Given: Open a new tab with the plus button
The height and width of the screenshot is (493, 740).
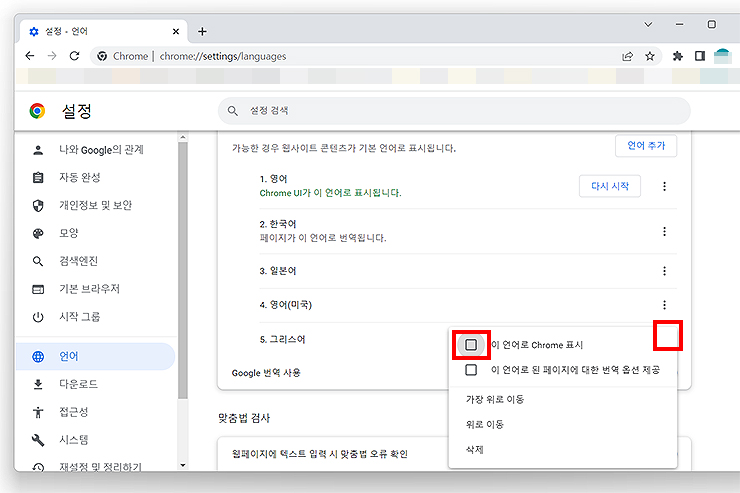Looking at the screenshot, I should pyautogui.click(x=202, y=32).
